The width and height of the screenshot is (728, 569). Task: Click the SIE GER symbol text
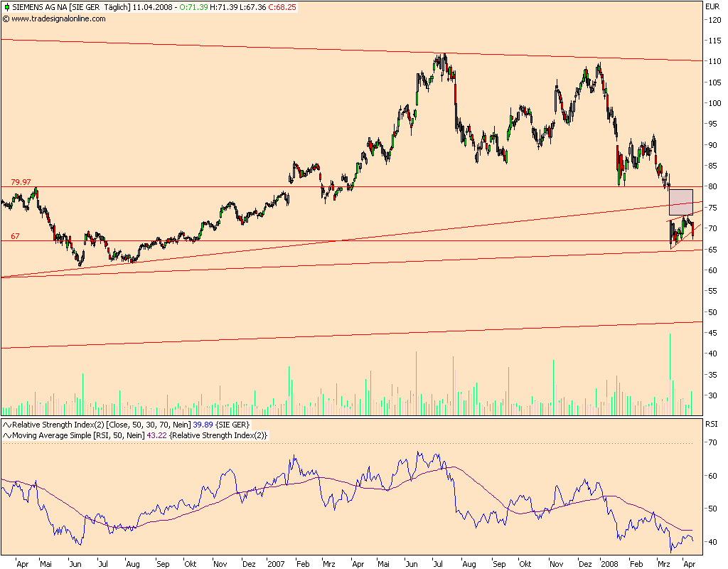84,8
